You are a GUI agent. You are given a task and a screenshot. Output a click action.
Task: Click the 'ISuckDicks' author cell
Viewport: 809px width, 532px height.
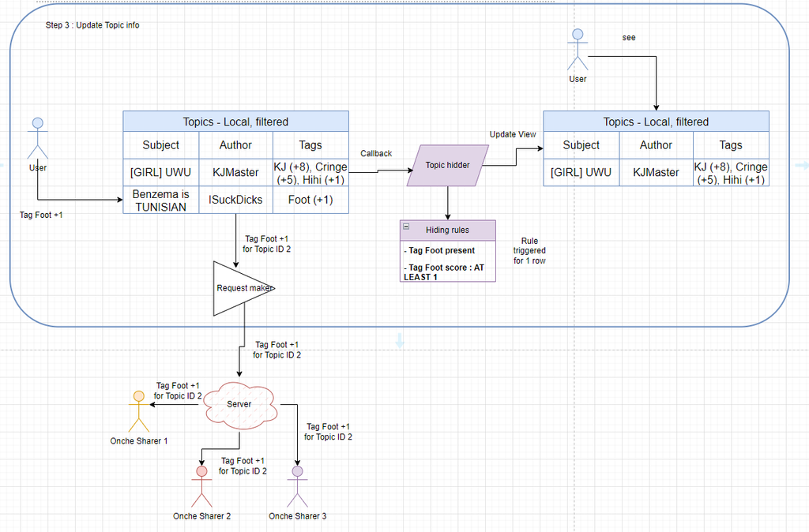[235, 200]
